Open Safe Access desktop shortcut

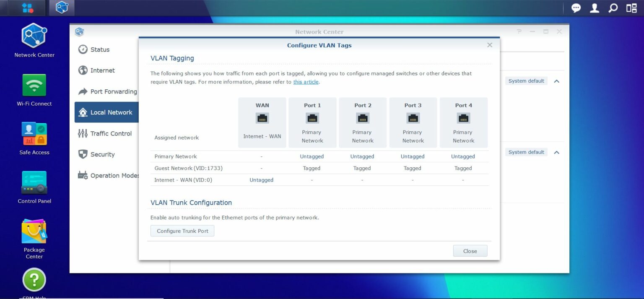pos(34,138)
